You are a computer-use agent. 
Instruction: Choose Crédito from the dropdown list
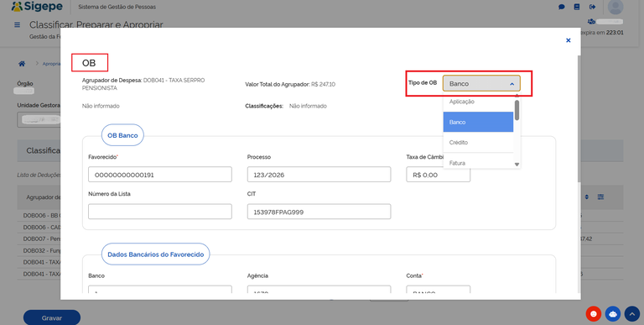pos(478,142)
